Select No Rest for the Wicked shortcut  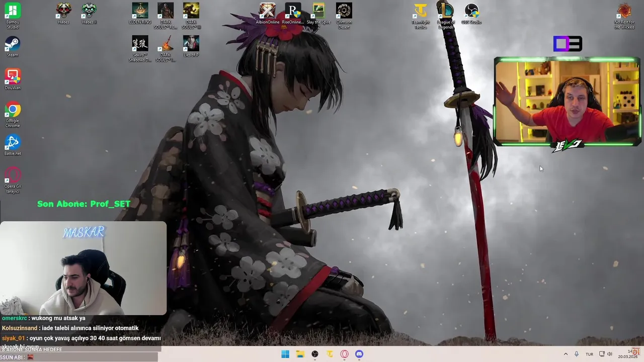[624, 16]
